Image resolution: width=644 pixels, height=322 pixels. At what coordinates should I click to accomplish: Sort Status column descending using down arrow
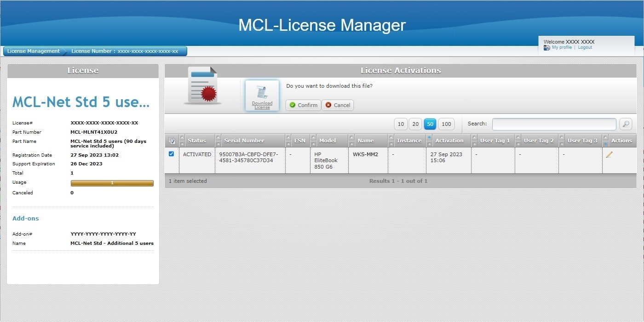tap(182, 144)
